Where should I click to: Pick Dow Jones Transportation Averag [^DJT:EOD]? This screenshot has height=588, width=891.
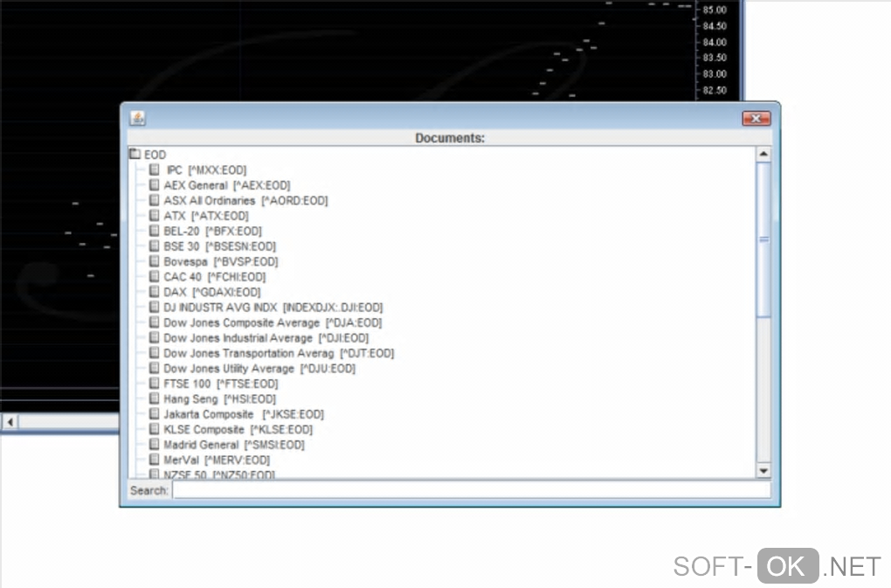tap(279, 353)
